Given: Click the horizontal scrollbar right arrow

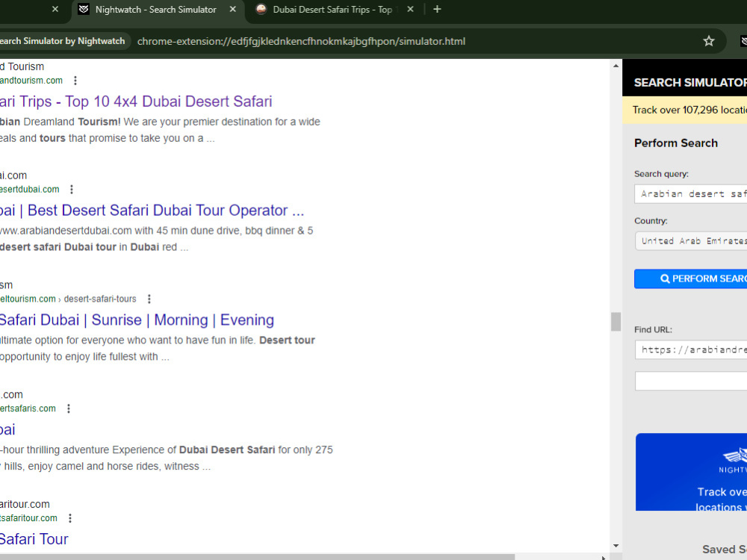Looking at the screenshot, I should 604,557.
